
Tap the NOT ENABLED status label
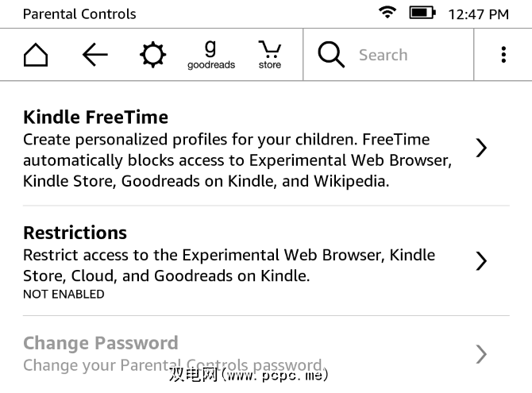64,294
